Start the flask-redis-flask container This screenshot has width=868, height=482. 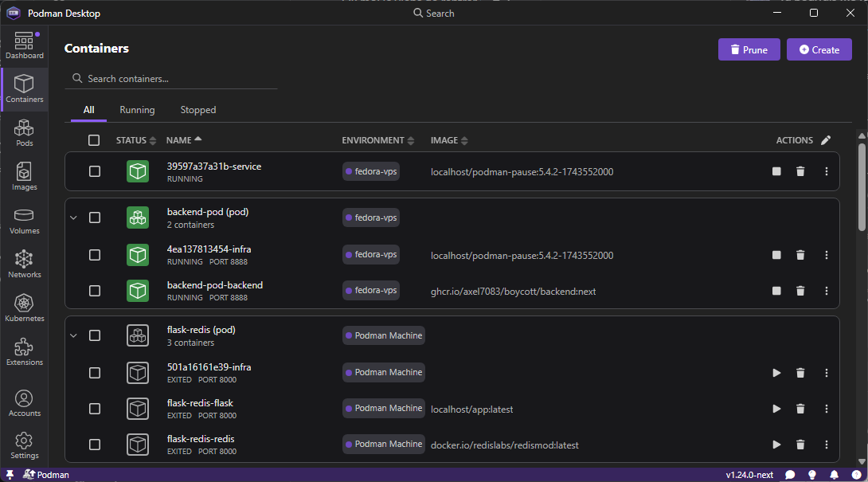tap(776, 409)
